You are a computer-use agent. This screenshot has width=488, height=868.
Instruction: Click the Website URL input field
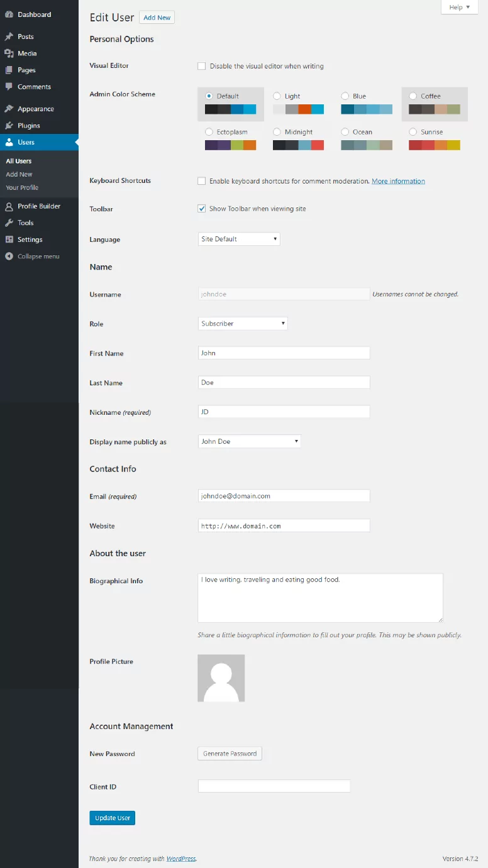click(284, 525)
